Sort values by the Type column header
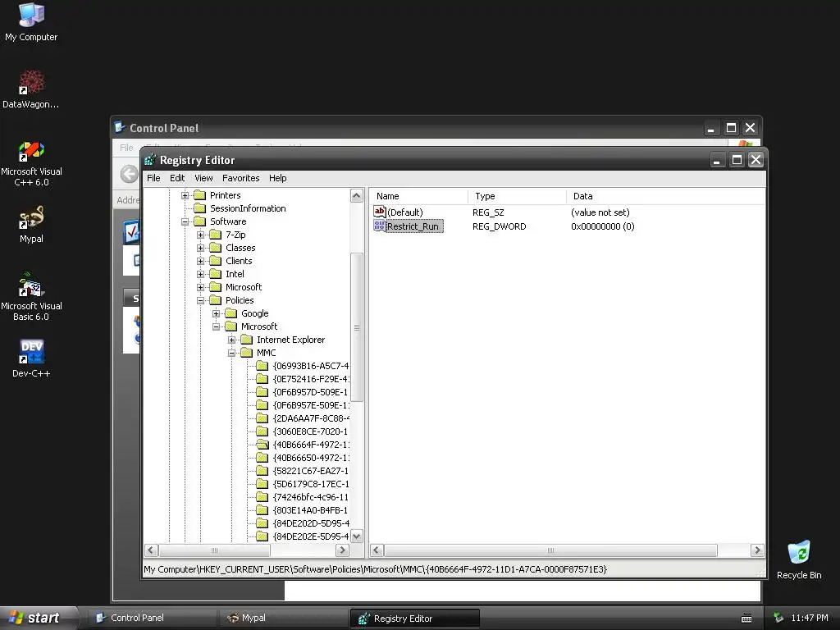This screenshot has width=840, height=630. point(517,196)
